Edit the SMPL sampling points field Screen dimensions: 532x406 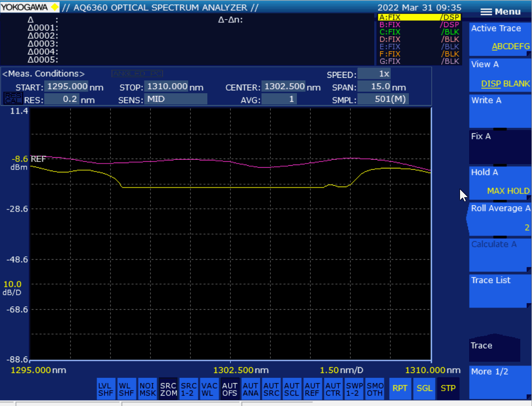[383, 100]
